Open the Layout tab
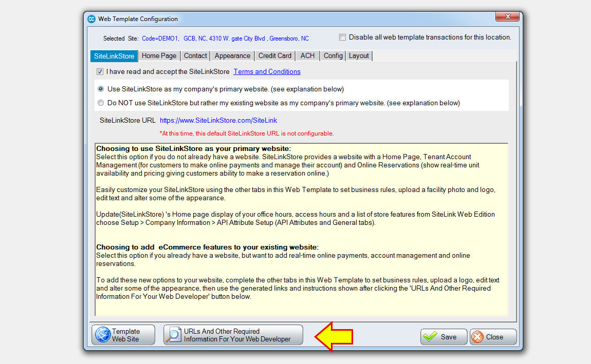 359,56
